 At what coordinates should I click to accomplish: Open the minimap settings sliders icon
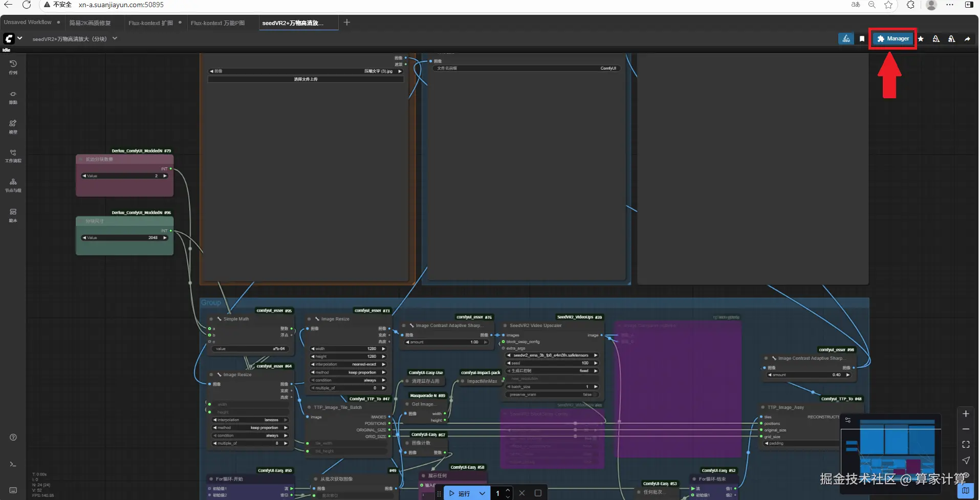pos(848,420)
